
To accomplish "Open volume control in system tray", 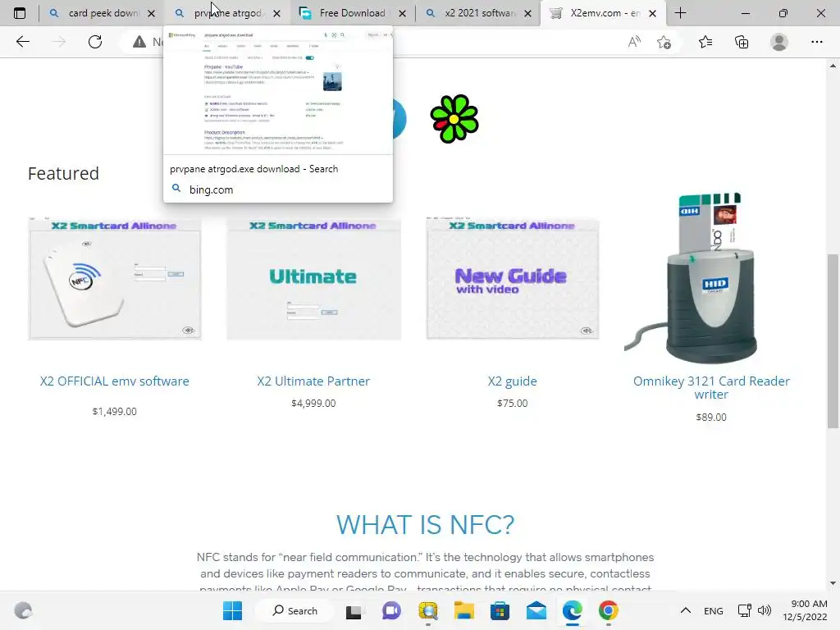I will pyautogui.click(x=765, y=610).
